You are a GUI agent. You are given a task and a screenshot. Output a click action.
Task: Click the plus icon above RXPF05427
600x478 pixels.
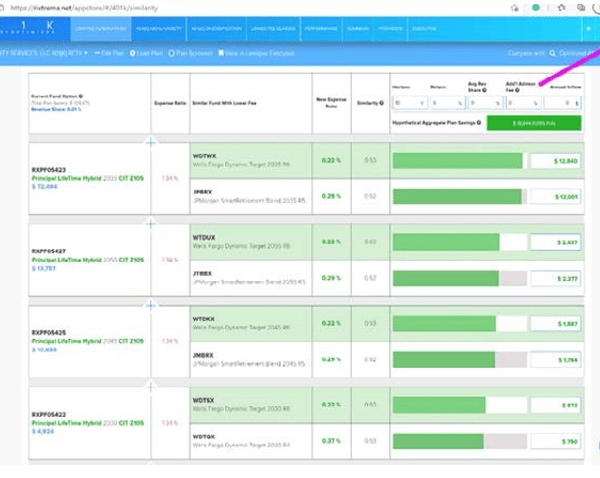151,223
